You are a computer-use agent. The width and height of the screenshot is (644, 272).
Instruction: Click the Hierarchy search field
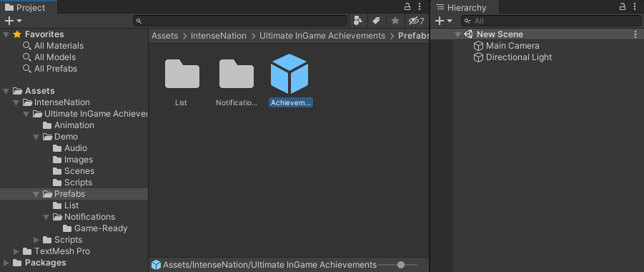551,21
